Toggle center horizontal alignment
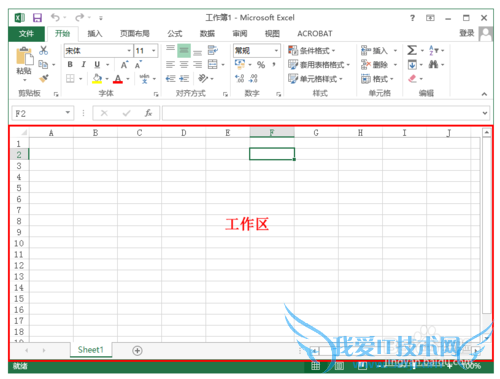Image resolution: width=500 pixels, height=379 pixels. [184, 64]
